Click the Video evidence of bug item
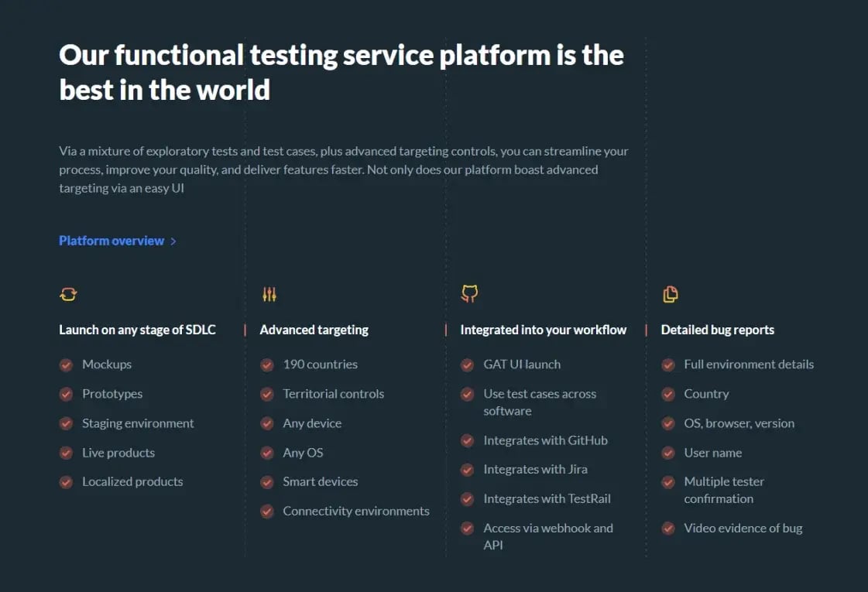This screenshot has height=592, width=868. [743, 529]
